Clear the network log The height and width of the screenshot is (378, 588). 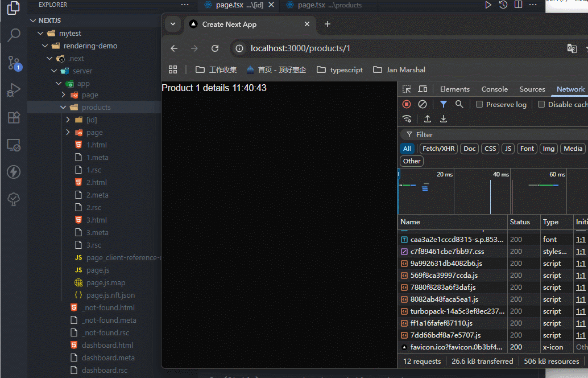pos(423,104)
